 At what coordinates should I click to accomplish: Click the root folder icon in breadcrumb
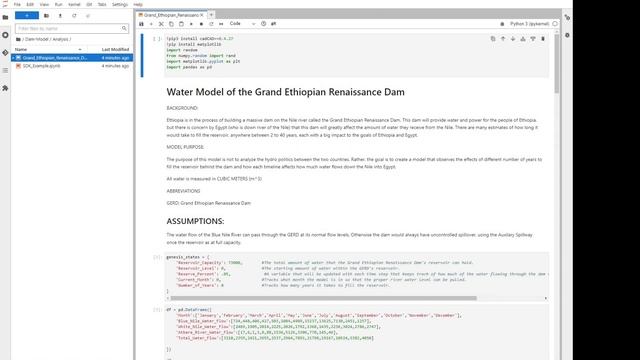click(x=18, y=39)
